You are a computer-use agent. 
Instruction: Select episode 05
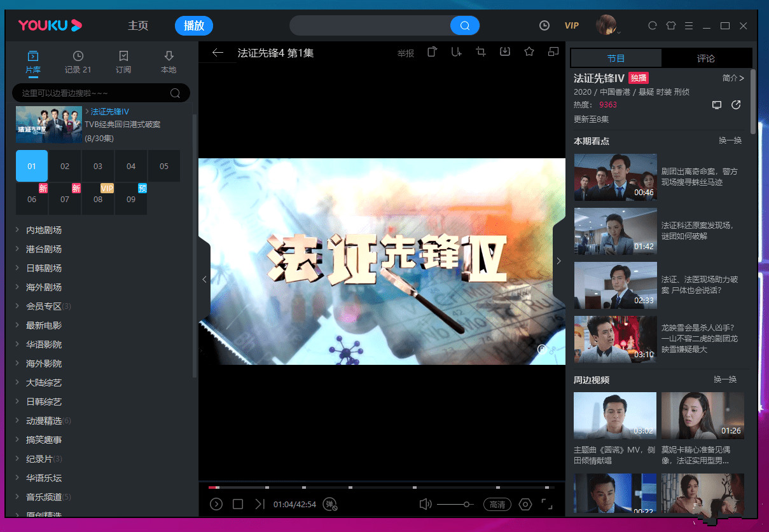coord(164,166)
